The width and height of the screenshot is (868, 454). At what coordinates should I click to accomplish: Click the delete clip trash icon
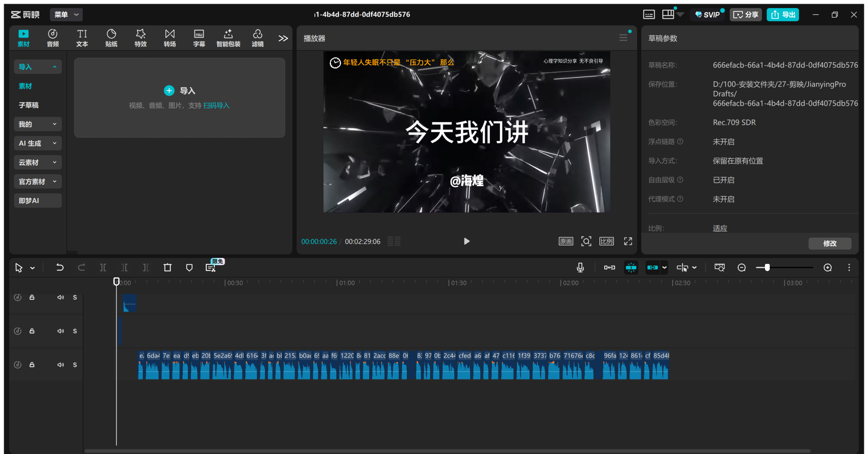(x=167, y=267)
